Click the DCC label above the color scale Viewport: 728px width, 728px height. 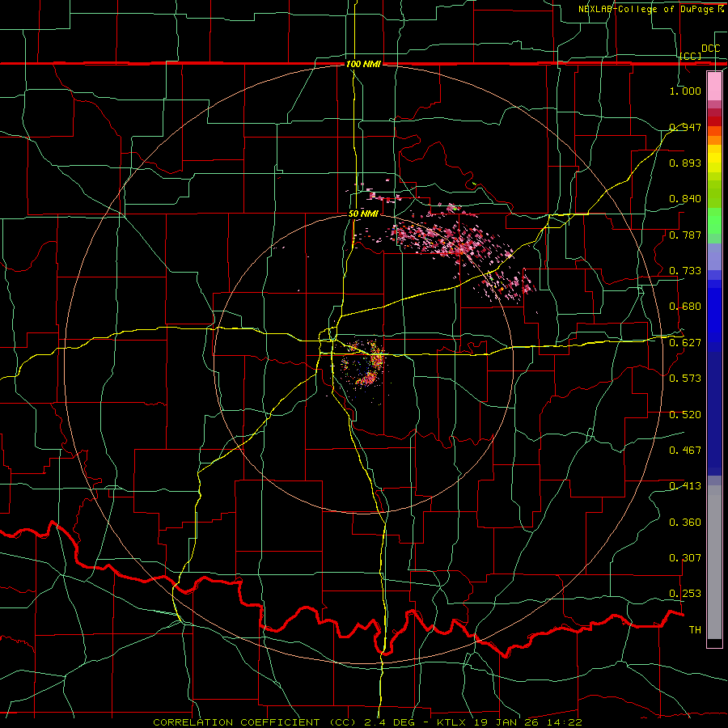[x=710, y=49]
